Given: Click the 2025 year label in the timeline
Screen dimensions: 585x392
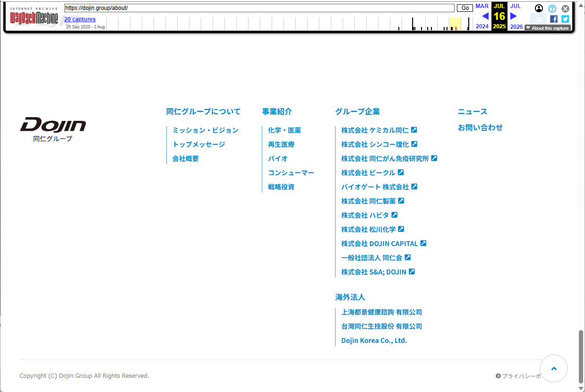Looking at the screenshot, I should pyautogui.click(x=499, y=26).
